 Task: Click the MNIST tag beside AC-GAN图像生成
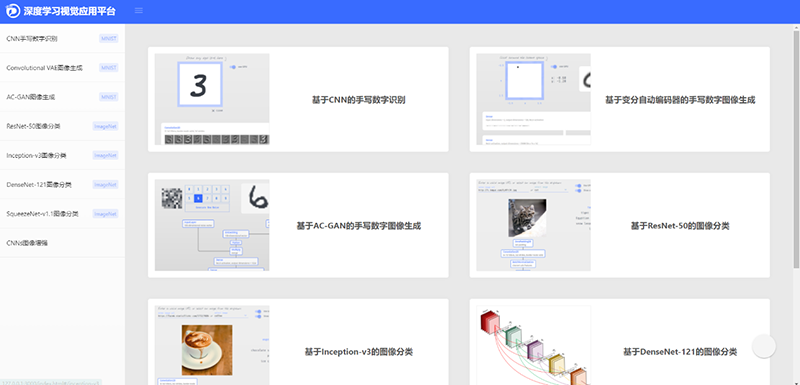[x=109, y=97]
